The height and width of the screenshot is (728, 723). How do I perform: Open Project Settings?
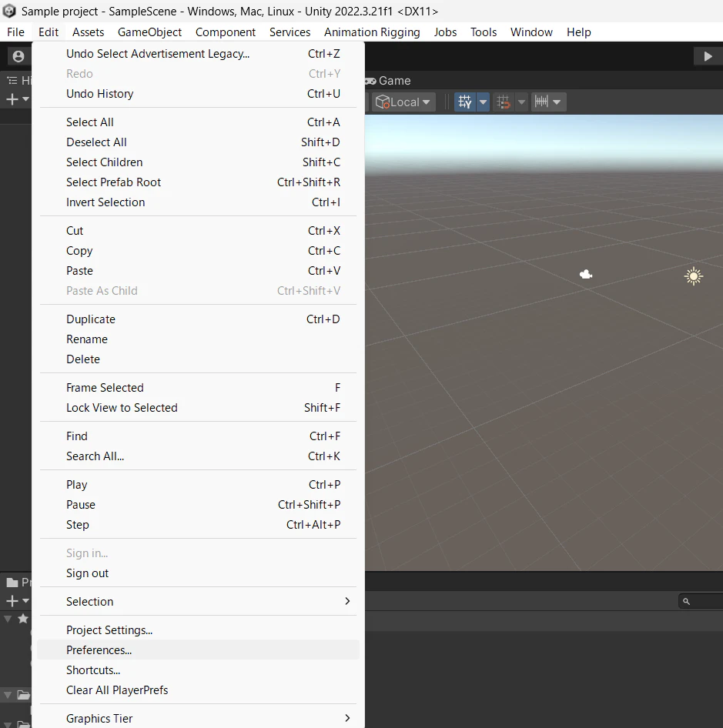198,630
